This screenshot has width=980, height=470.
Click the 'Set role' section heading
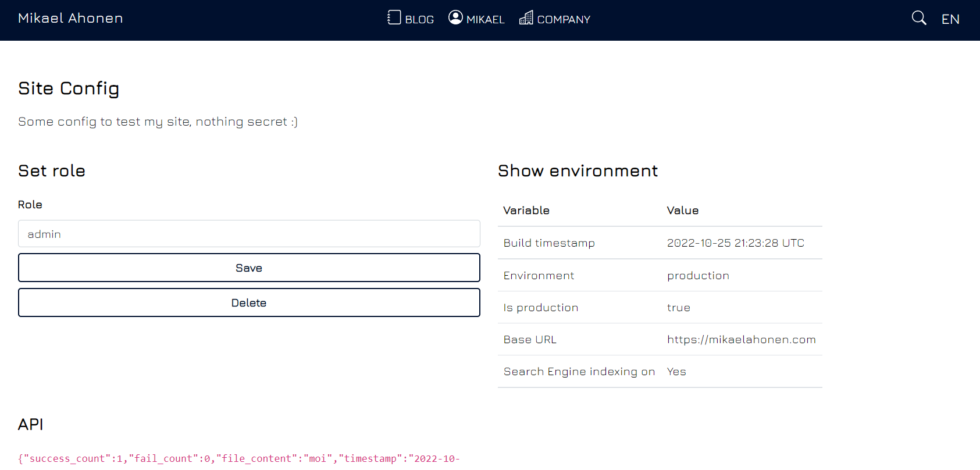(x=52, y=171)
